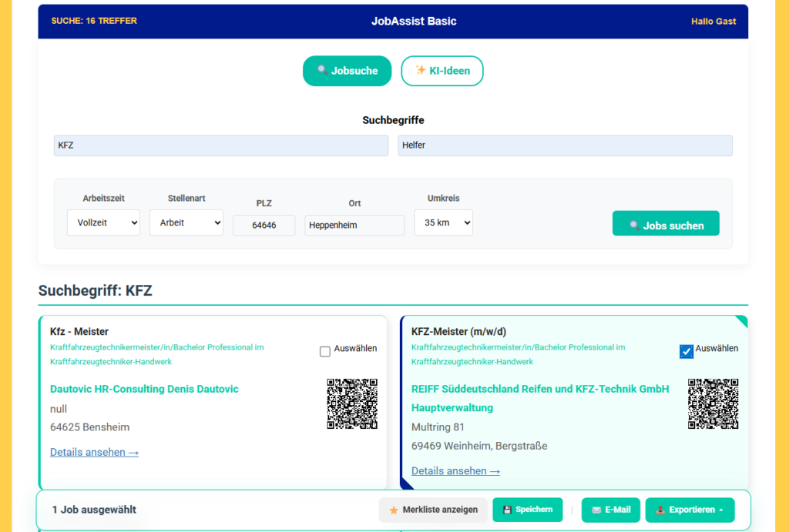Screen dimensions: 789x532
Task: Click the E-Mail button
Action: [610, 510]
